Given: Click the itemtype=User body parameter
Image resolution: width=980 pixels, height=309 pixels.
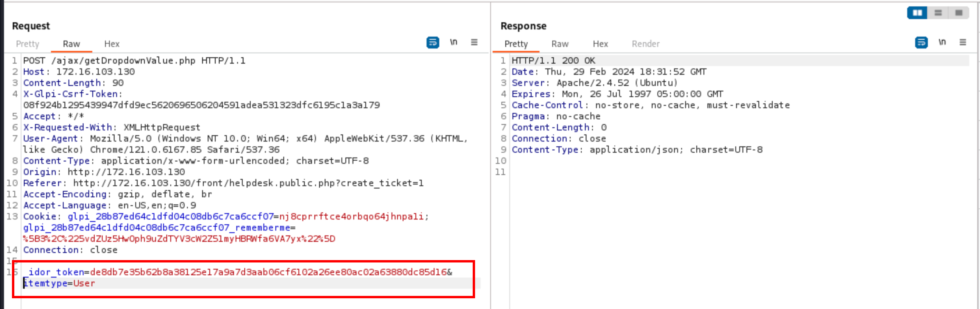Looking at the screenshot, I should 59,283.
